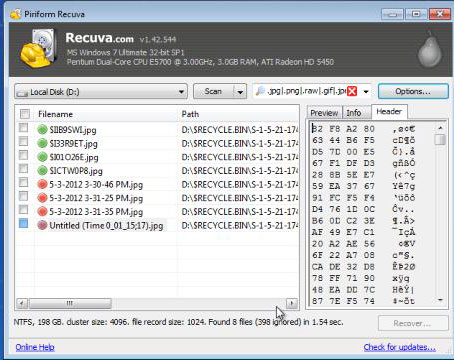This screenshot has height=360, width=454.
Task: Click the header pane vertical scrollbar thumb
Action: [440, 139]
